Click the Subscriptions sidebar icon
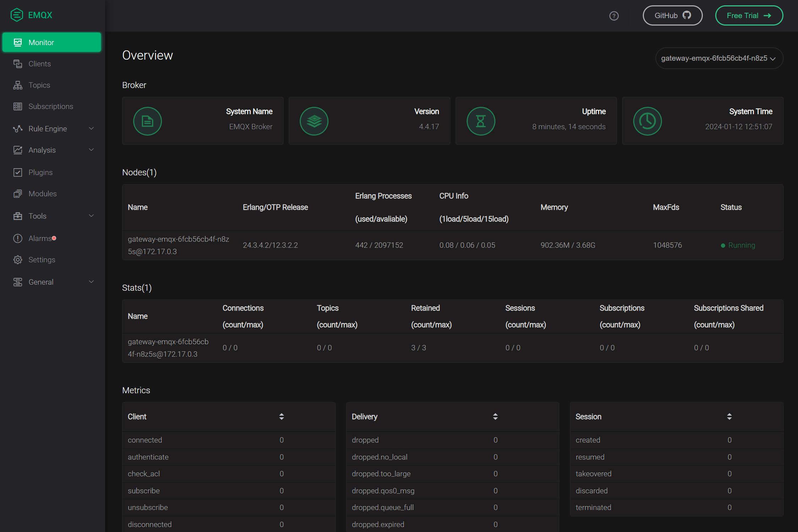798x532 pixels. coord(18,106)
